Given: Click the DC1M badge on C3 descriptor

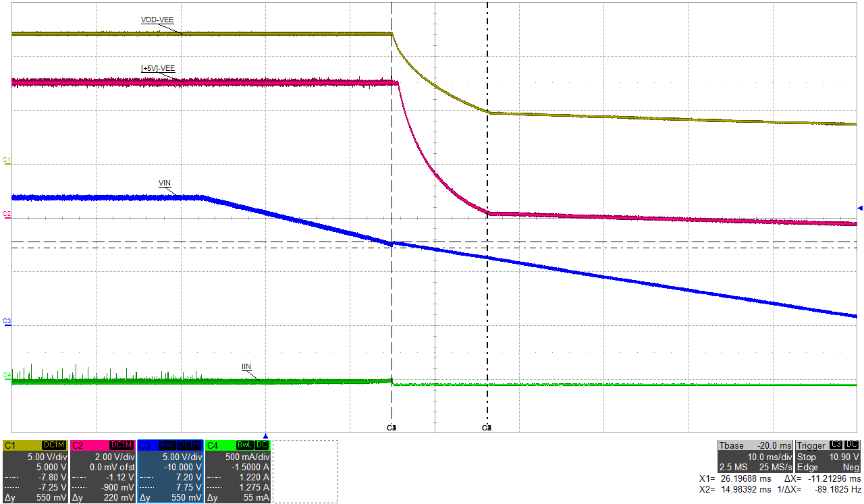Looking at the screenshot, I should tap(190, 445).
